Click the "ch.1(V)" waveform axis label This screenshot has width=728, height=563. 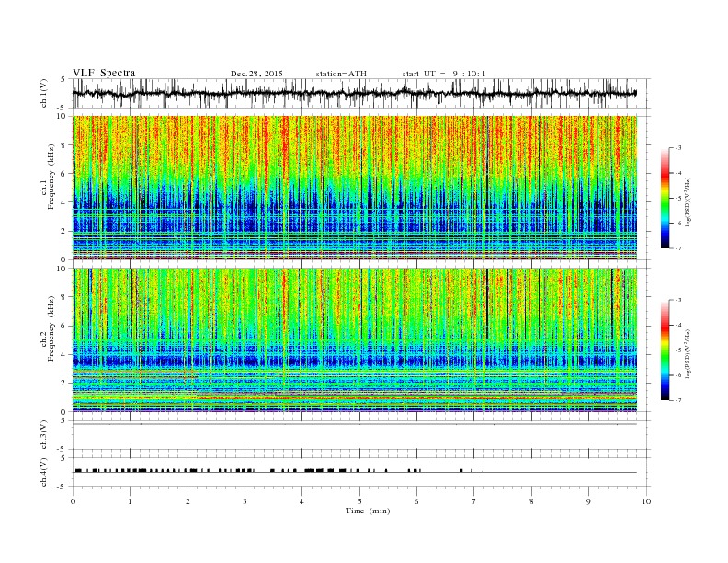tap(44, 93)
